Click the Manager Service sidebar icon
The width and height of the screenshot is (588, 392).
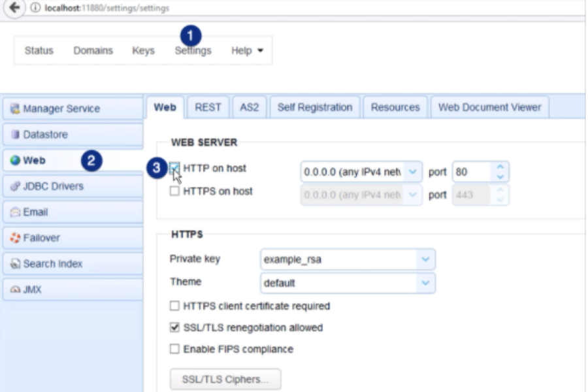[15, 109]
